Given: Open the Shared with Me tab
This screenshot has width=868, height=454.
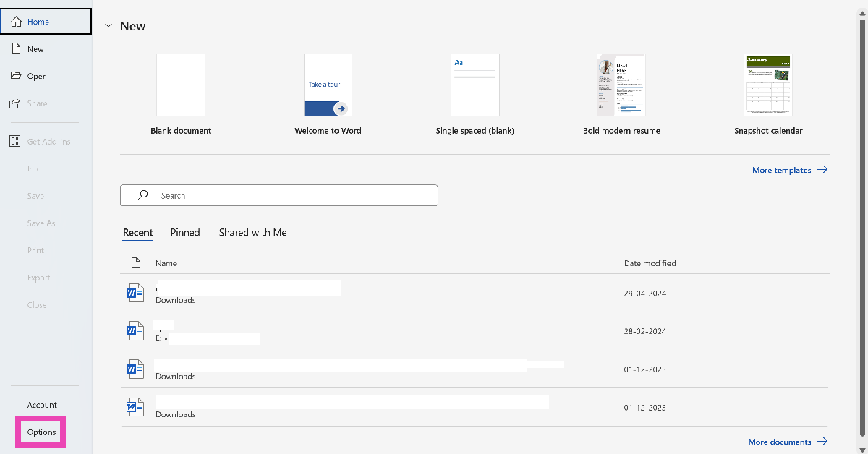Looking at the screenshot, I should click(253, 232).
